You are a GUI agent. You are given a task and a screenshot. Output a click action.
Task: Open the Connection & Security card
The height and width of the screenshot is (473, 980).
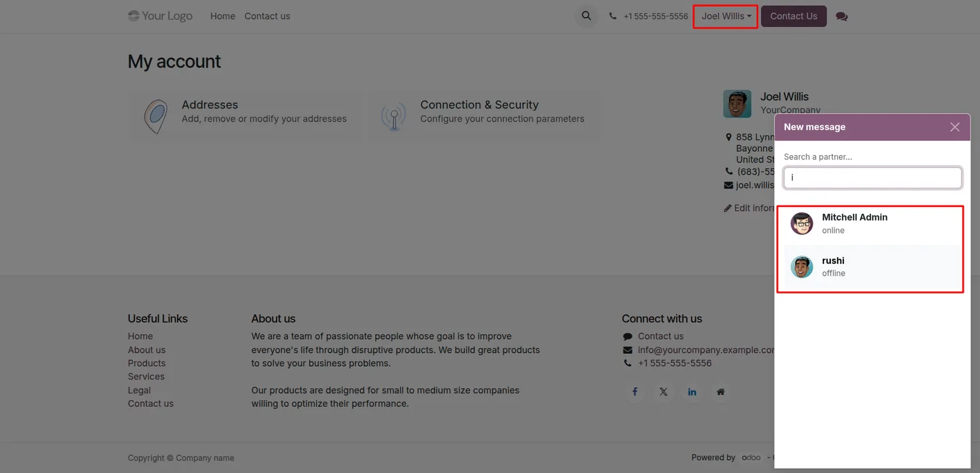pos(484,116)
